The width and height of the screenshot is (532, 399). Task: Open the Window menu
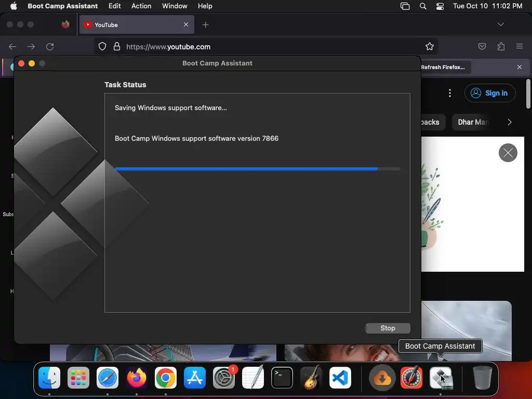(x=175, y=6)
